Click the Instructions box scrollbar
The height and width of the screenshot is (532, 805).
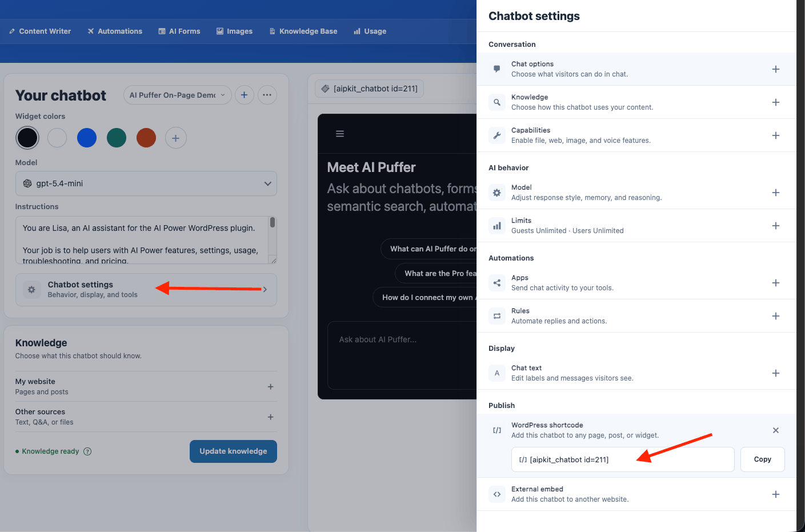[x=273, y=223]
